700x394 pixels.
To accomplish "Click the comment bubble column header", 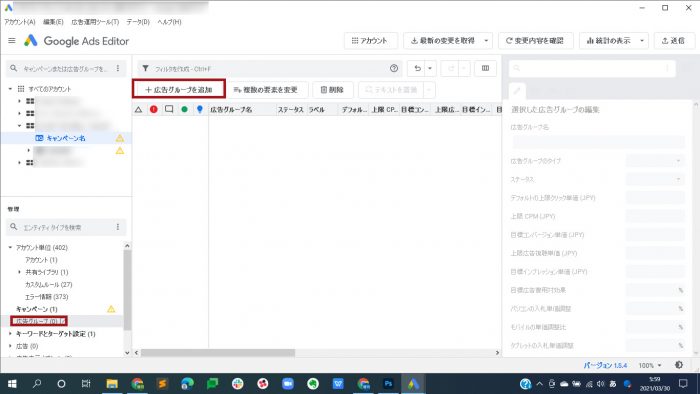I will (x=169, y=109).
